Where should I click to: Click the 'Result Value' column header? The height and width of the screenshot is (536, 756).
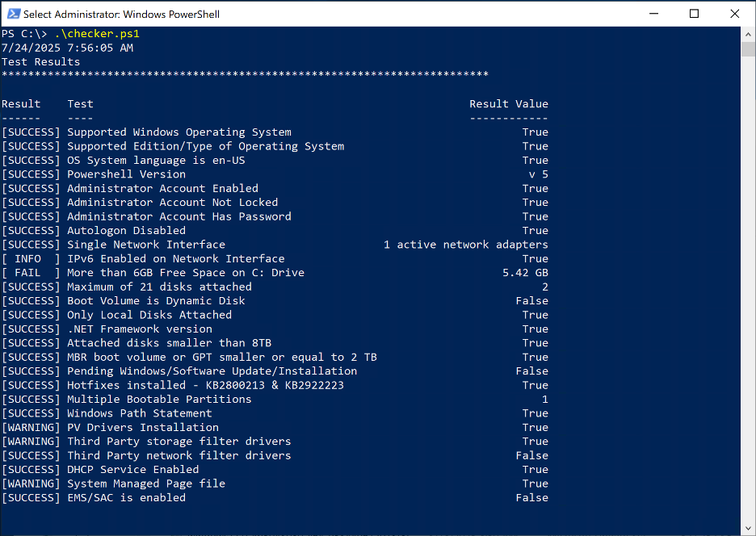coord(508,104)
